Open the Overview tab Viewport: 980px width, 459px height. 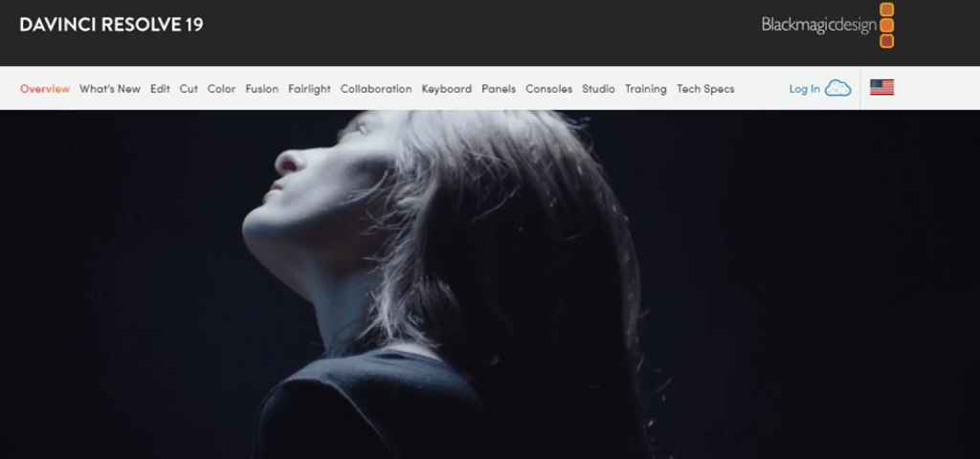(x=45, y=89)
